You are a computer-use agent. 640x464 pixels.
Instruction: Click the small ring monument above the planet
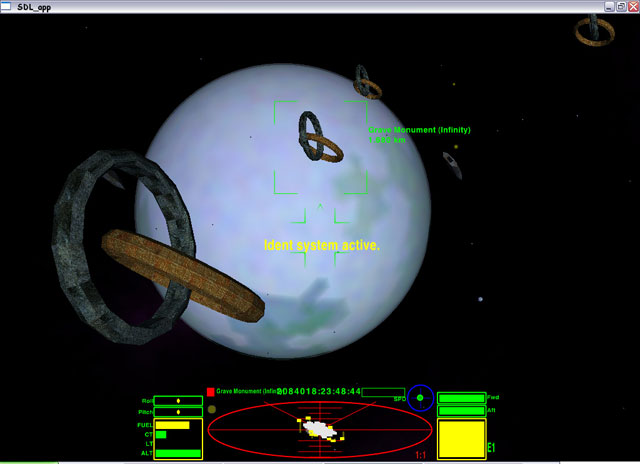[366, 83]
